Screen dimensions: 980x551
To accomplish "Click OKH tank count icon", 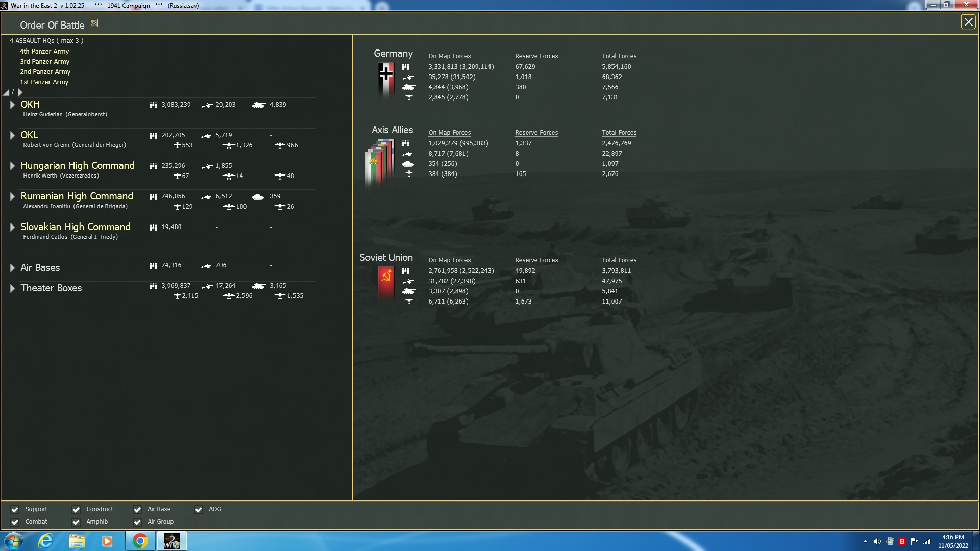I will (x=258, y=105).
